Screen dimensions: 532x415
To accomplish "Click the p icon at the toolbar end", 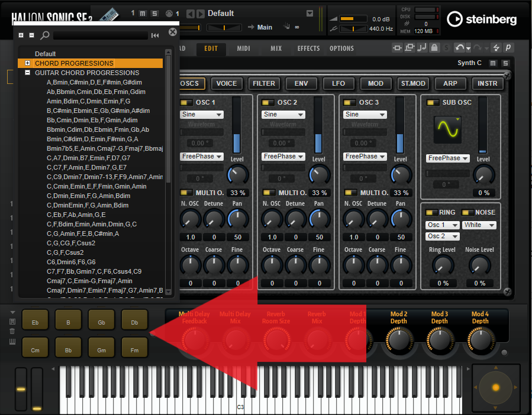I will [508, 48].
